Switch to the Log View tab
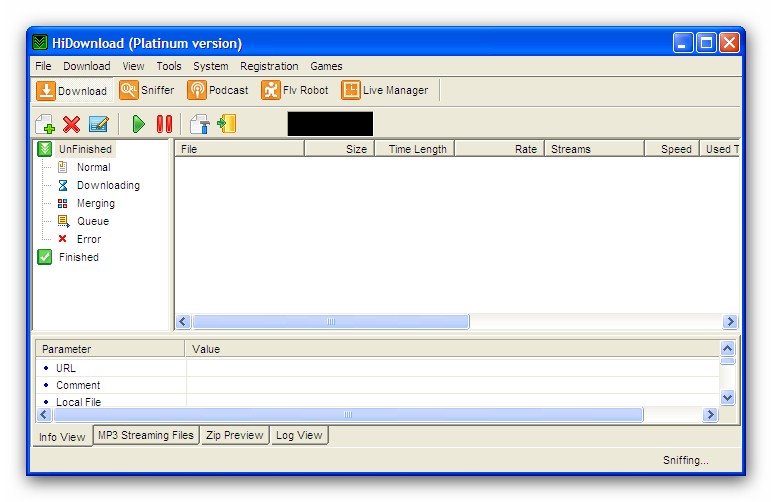This screenshot has height=502, width=772. tap(299, 435)
